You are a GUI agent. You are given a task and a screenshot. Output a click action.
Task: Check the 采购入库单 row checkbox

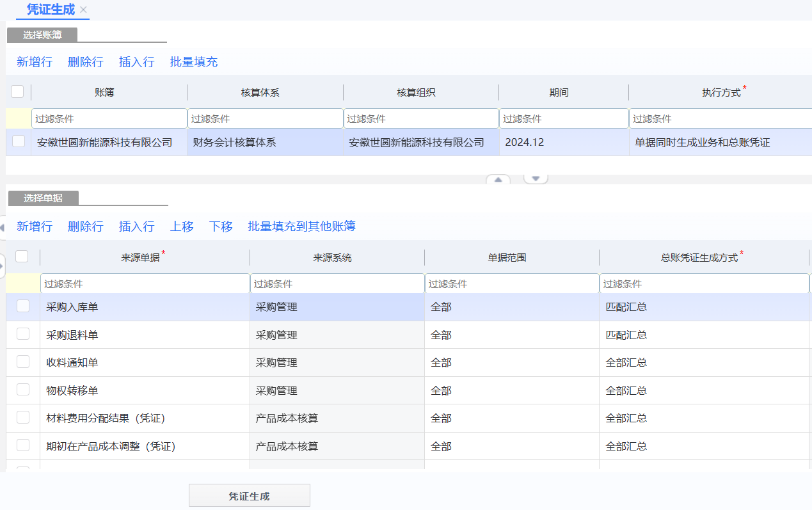tap(23, 306)
